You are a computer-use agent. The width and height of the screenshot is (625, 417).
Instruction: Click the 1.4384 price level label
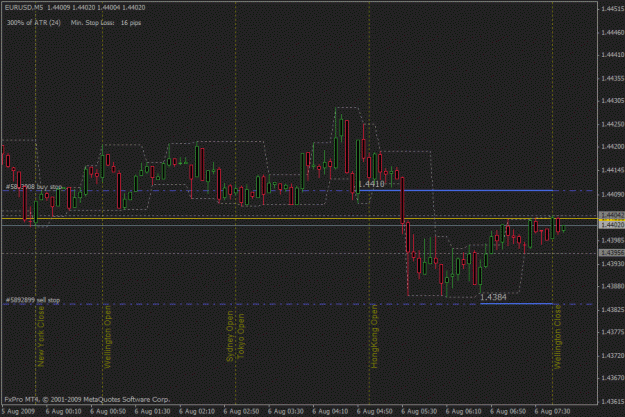click(493, 297)
